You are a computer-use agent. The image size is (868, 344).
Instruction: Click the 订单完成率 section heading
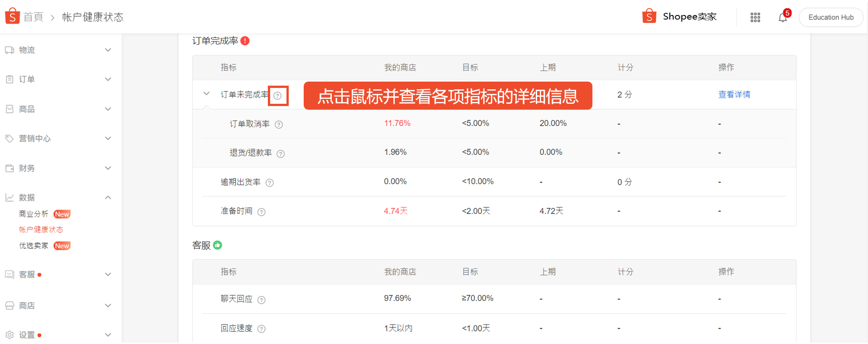[215, 41]
